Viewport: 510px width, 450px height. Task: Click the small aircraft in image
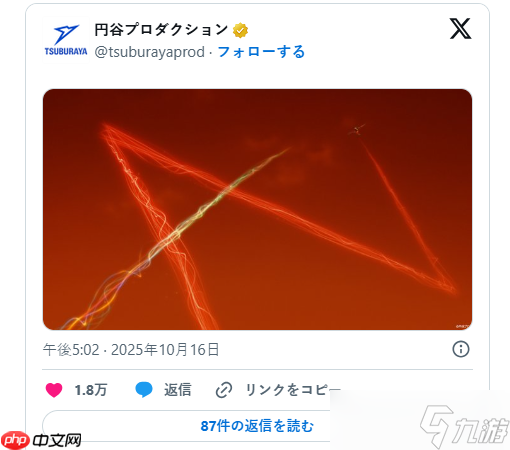[357, 130]
